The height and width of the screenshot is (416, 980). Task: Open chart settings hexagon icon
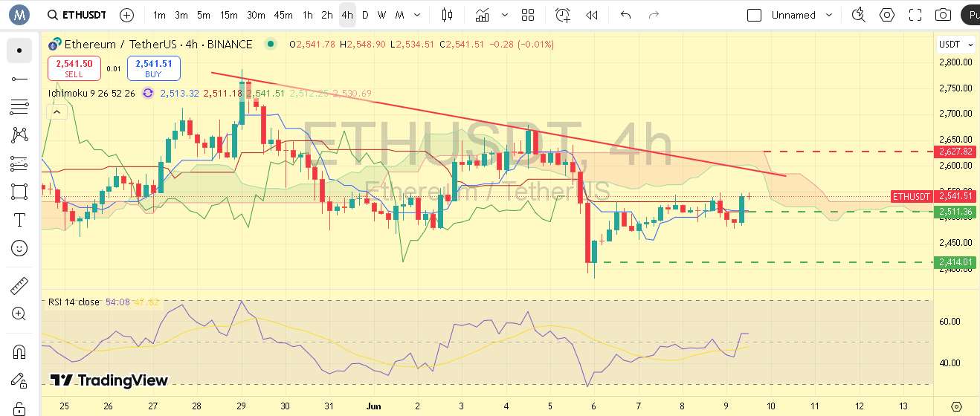click(887, 15)
